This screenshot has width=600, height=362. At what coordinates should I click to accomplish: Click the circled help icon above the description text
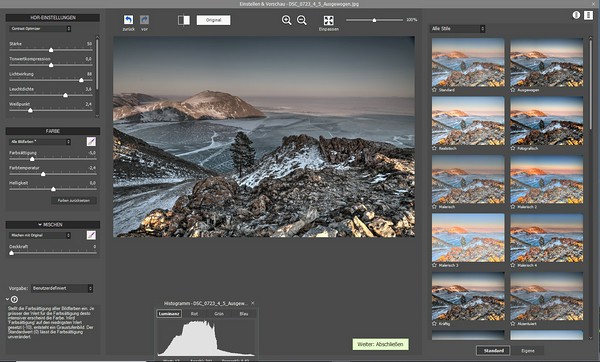[15, 299]
